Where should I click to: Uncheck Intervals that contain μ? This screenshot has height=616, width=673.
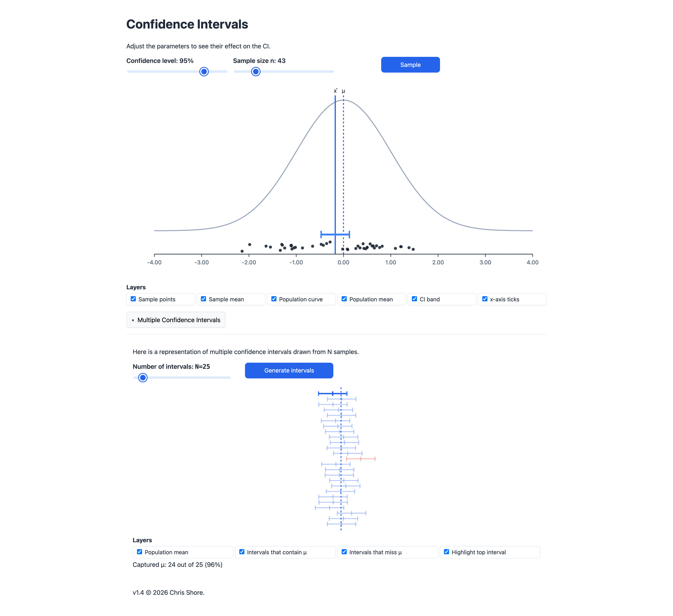[x=242, y=552]
